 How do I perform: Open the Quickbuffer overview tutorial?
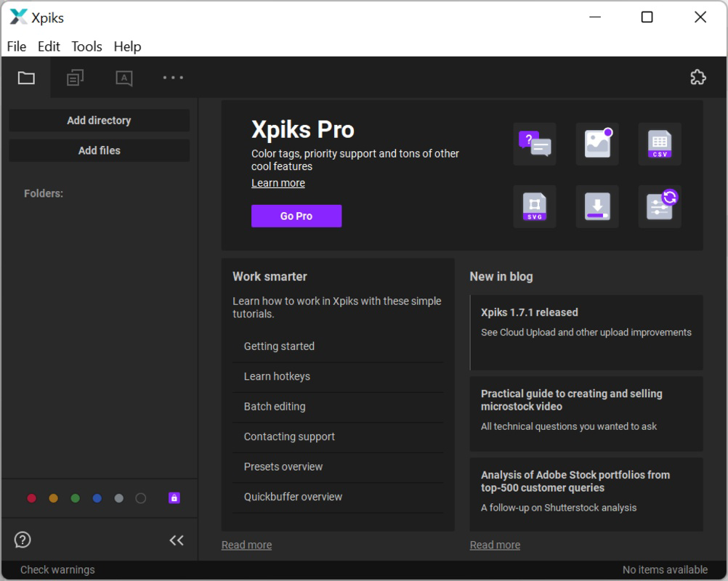tap(338, 497)
